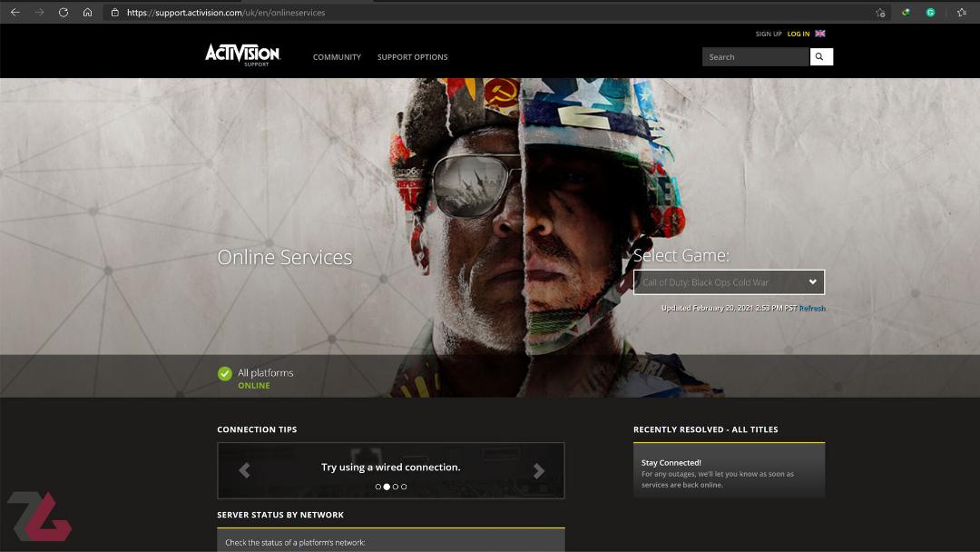Screen dimensions: 980x552
Task: Focus the Search input field
Action: [x=755, y=57]
